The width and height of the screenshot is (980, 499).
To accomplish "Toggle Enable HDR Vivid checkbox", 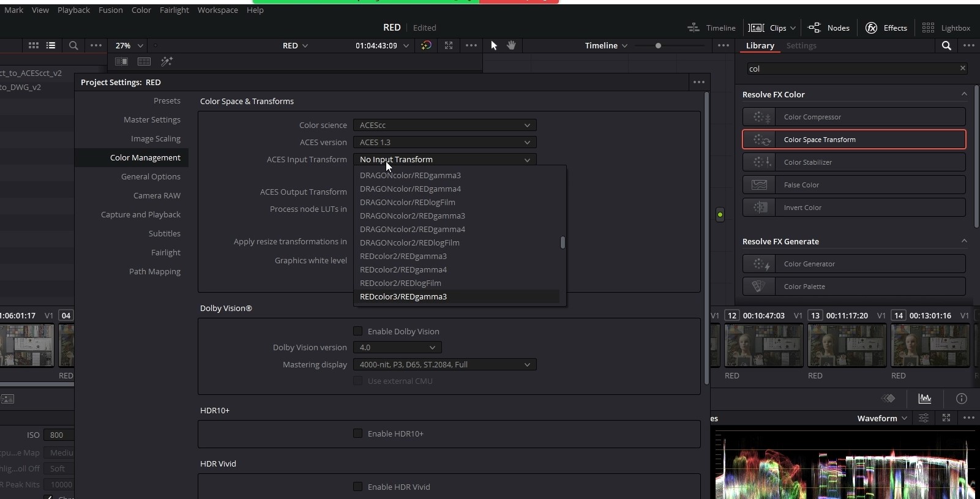I will pyautogui.click(x=358, y=487).
